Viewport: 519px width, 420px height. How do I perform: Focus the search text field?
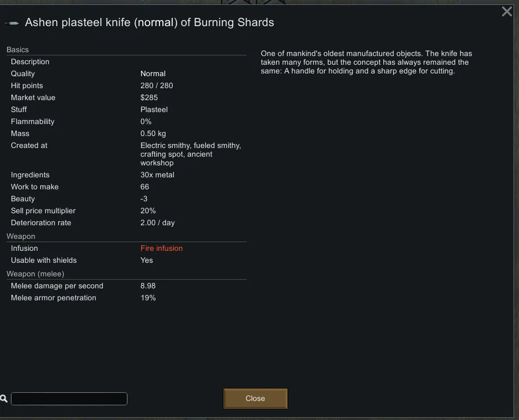click(69, 399)
